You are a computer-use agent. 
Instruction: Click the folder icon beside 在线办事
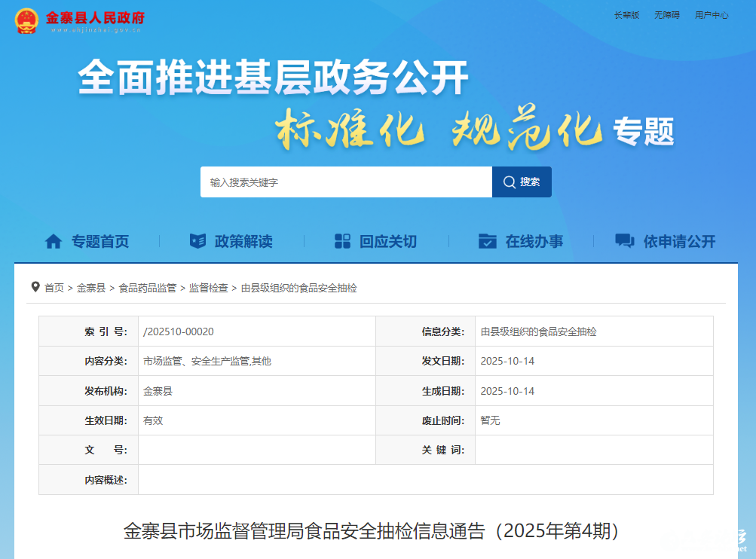[488, 241]
